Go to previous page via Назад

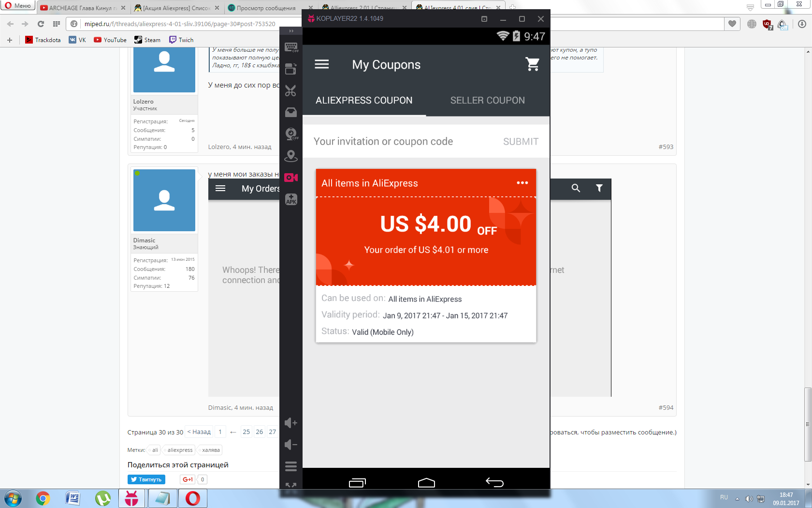click(x=199, y=432)
